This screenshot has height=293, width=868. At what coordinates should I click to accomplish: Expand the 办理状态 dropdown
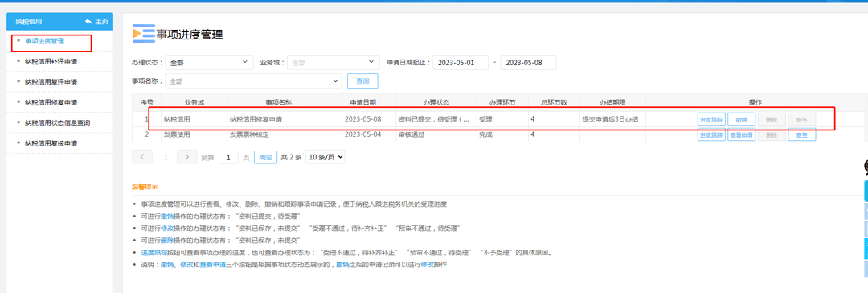click(x=209, y=63)
